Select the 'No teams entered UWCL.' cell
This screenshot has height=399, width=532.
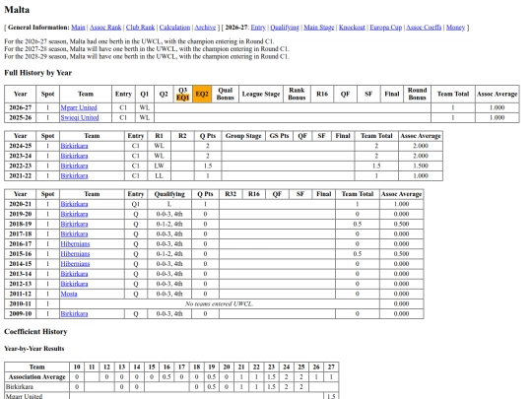click(219, 303)
